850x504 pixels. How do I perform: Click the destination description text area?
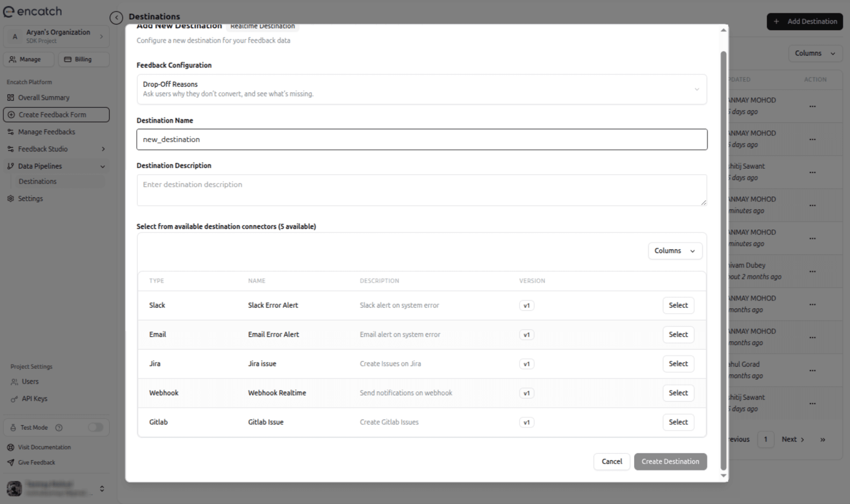pyautogui.click(x=421, y=190)
